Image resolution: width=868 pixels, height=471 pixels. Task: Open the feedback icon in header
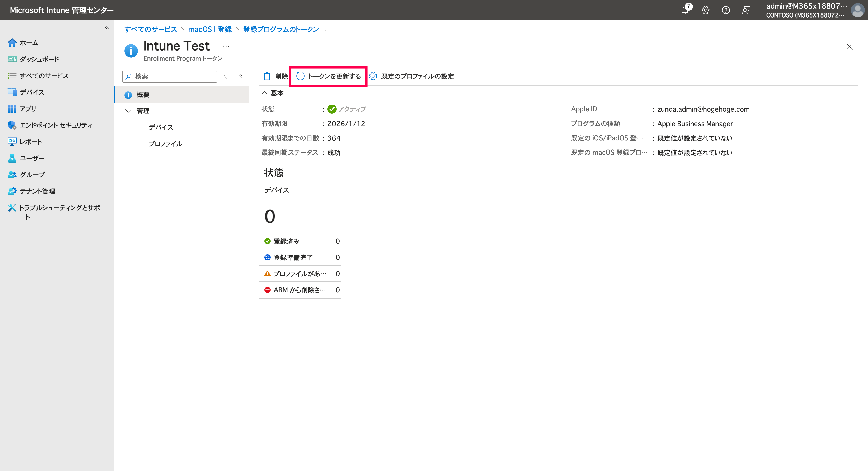point(746,10)
